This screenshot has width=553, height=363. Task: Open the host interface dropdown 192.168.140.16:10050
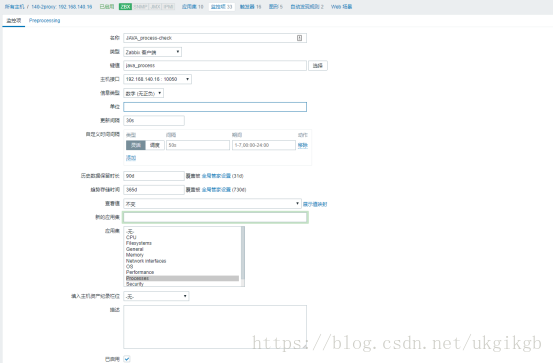pos(157,79)
